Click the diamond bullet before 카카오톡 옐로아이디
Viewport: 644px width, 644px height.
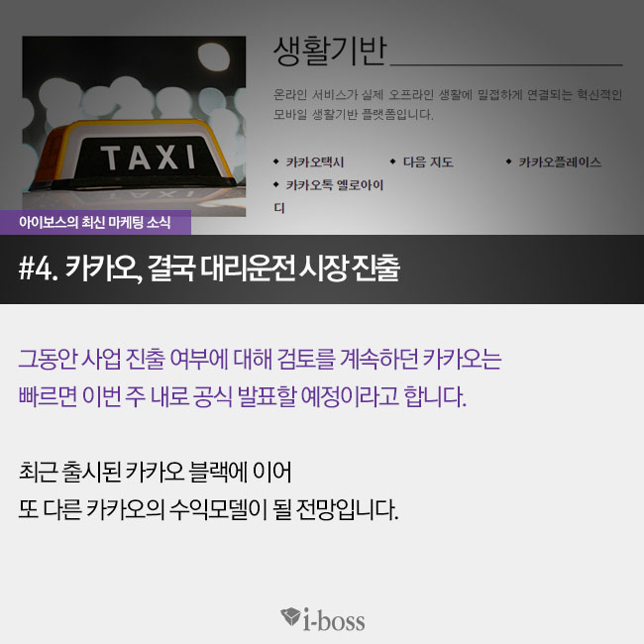click(276, 184)
